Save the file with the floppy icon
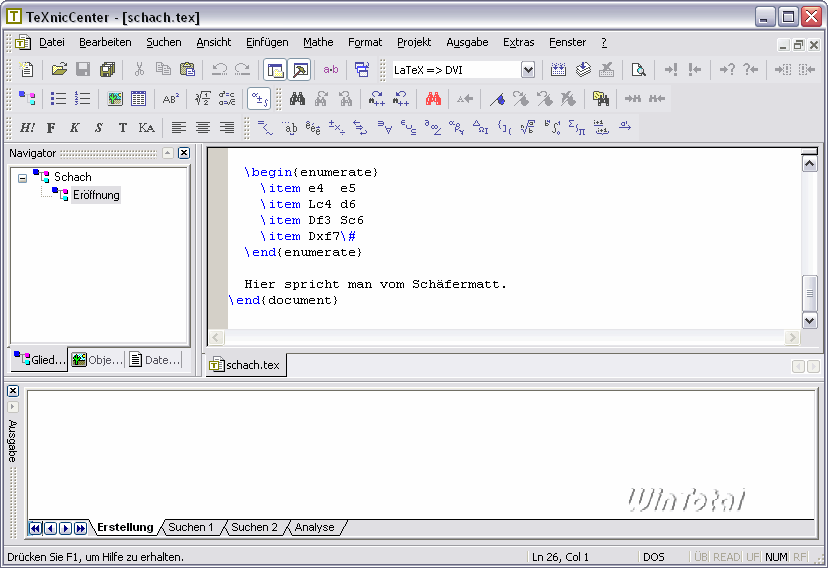This screenshot has height=568, width=828. click(83, 70)
